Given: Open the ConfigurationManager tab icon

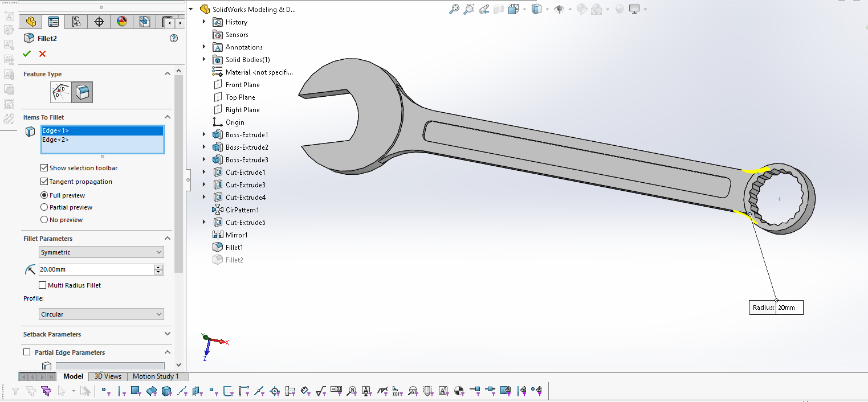Looking at the screenshot, I should (76, 22).
